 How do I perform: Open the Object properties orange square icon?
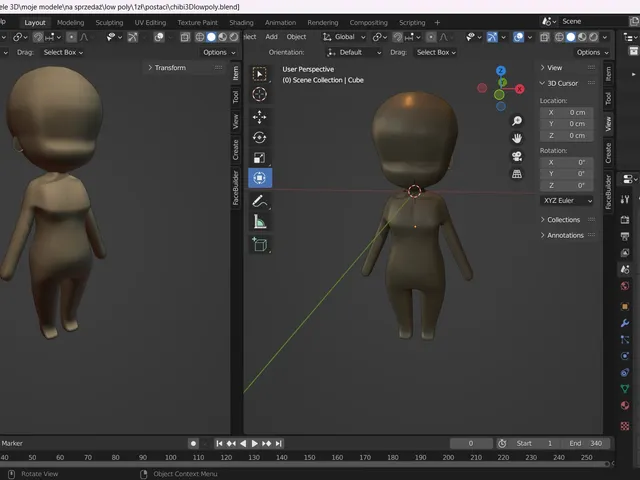[x=624, y=307]
